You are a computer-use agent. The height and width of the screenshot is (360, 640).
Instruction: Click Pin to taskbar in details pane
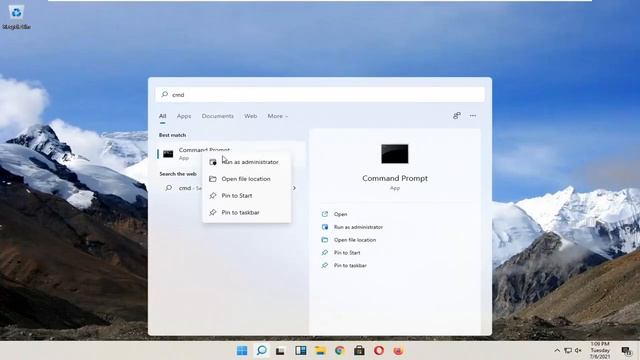tap(350, 265)
